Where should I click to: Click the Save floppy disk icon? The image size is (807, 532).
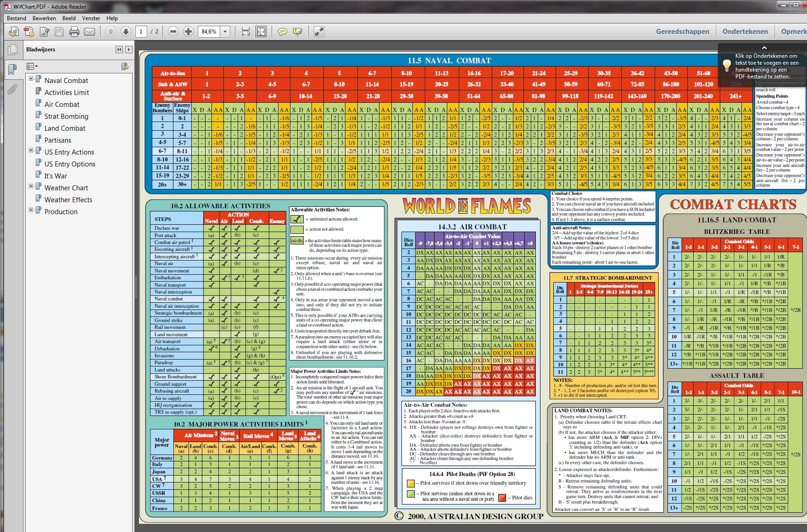point(59,32)
